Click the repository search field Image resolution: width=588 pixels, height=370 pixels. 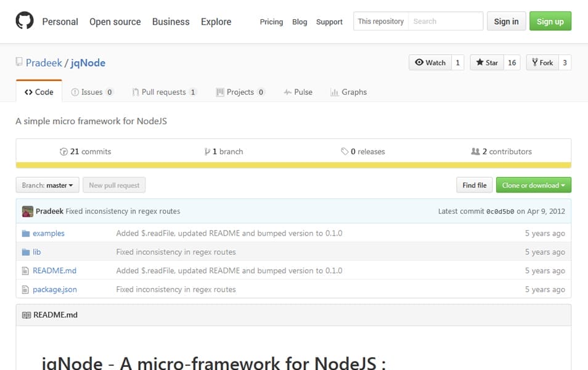click(446, 21)
